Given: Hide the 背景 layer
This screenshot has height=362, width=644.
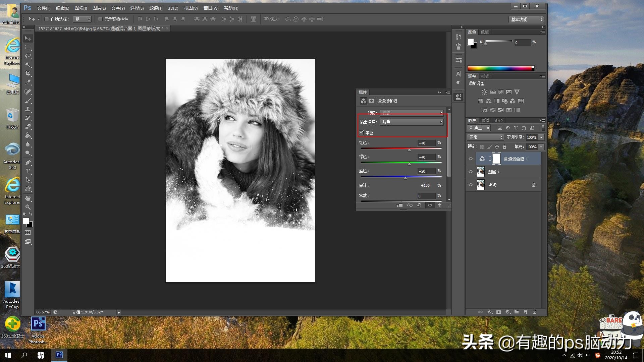Looking at the screenshot, I should (471, 185).
